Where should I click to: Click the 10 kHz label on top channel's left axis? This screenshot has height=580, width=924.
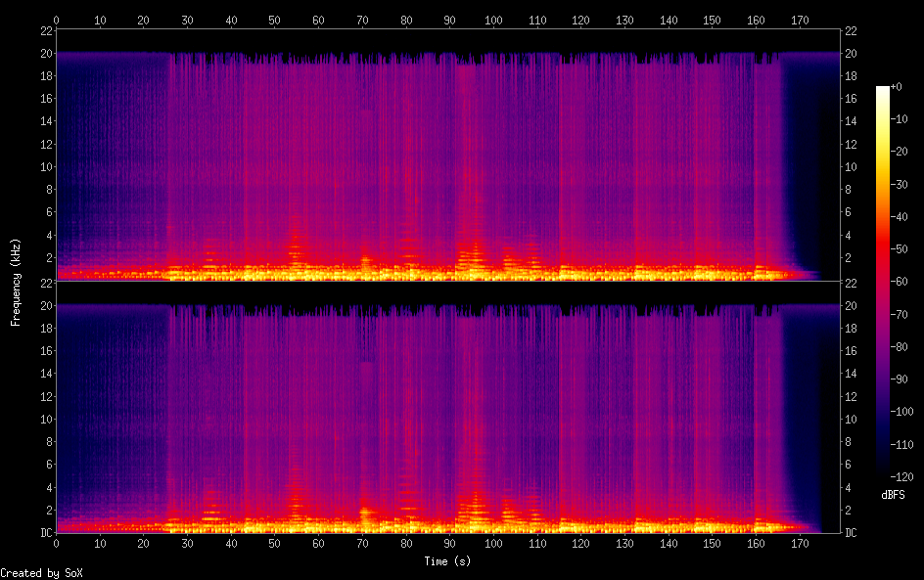point(45,166)
